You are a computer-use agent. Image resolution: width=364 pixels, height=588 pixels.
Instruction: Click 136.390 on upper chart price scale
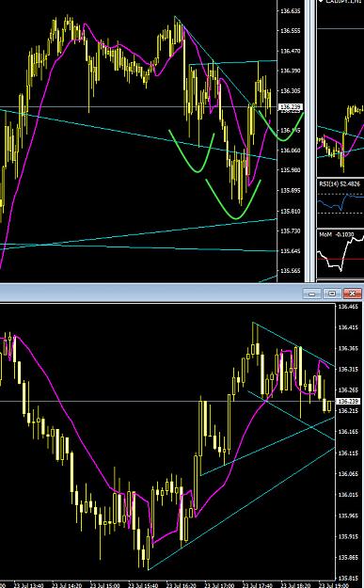pyautogui.click(x=291, y=71)
